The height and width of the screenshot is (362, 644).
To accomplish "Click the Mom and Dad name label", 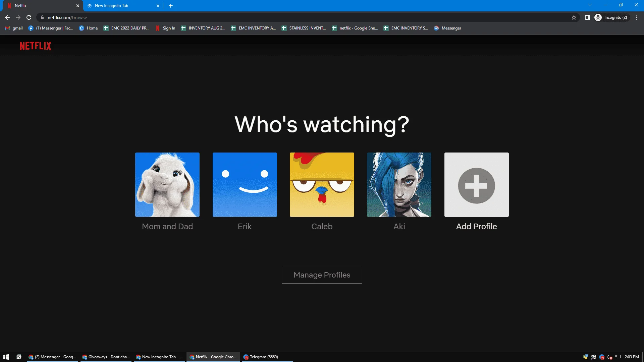I will (x=167, y=227).
